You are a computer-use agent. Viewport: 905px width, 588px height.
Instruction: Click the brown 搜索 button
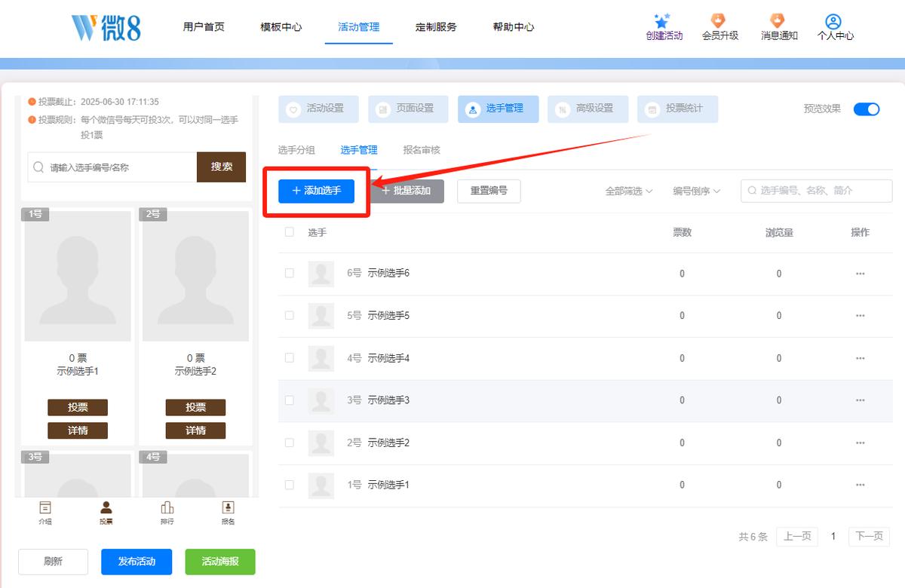pyautogui.click(x=222, y=167)
